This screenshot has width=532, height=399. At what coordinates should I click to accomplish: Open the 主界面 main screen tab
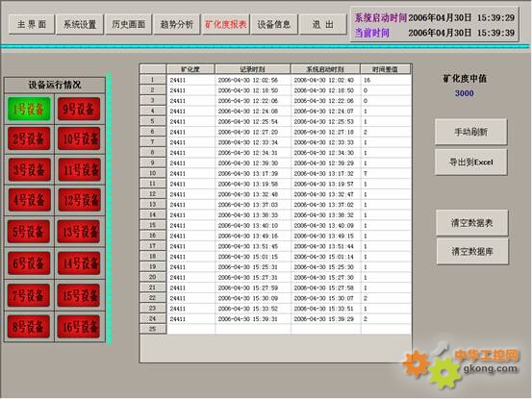[x=32, y=24]
